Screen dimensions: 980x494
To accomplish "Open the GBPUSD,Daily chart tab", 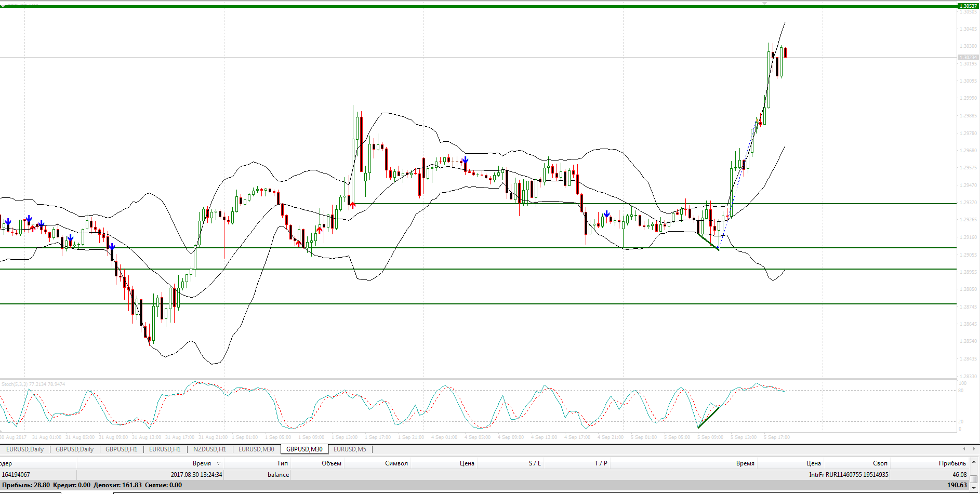I will pos(74,449).
